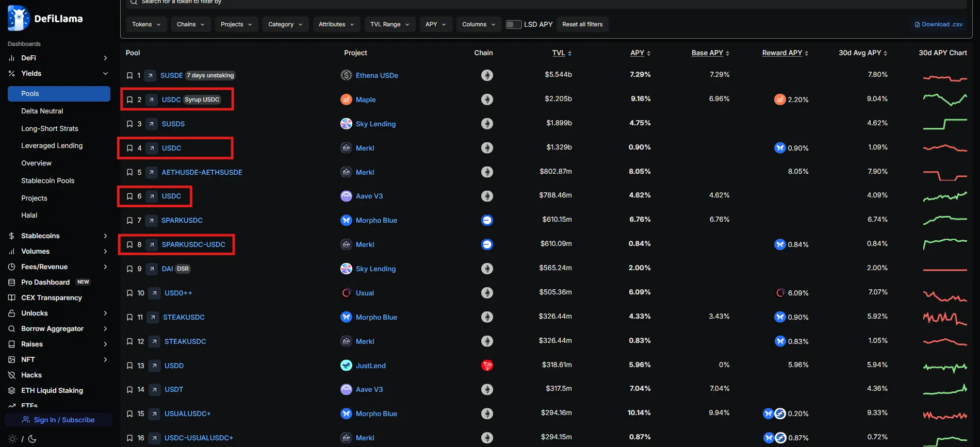View the 30d APY chart for SUSDE

(944, 78)
